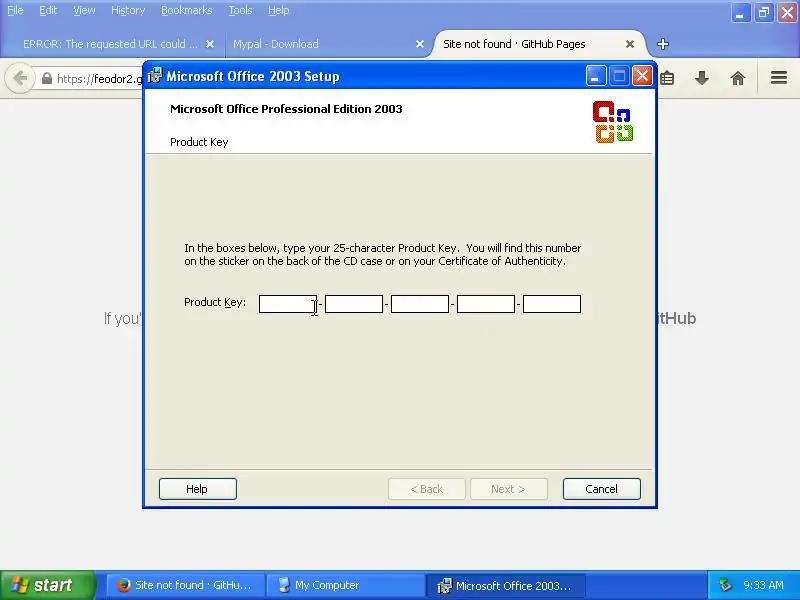Switch to the ERROR requested URL tab

pyautogui.click(x=110, y=44)
